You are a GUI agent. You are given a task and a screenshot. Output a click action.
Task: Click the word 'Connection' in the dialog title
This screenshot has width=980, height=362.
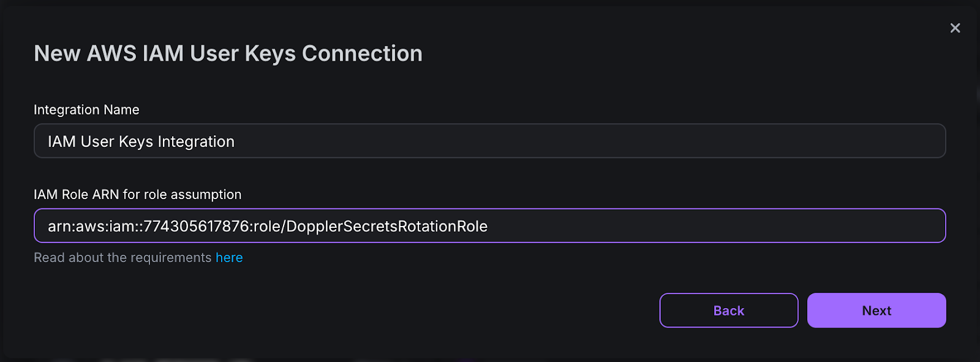coord(362,54)
